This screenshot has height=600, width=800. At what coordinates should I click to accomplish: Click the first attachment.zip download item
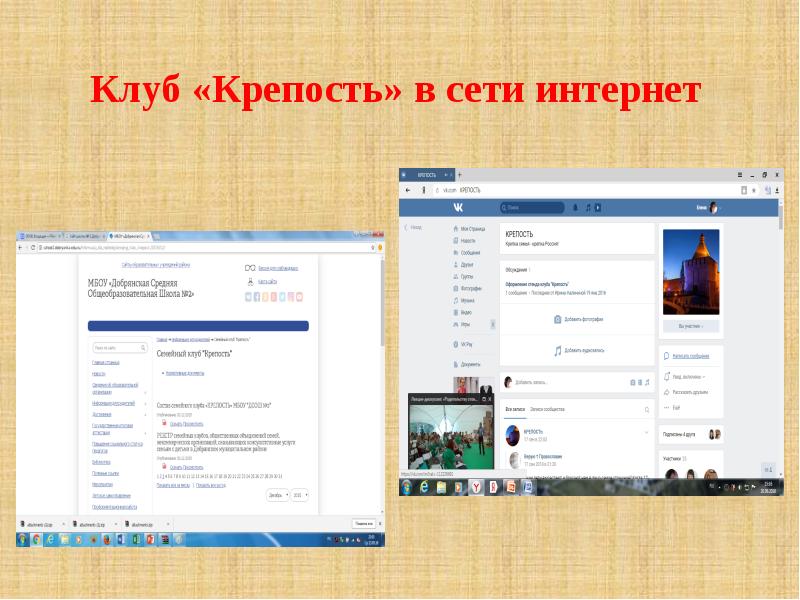(43, 524)
